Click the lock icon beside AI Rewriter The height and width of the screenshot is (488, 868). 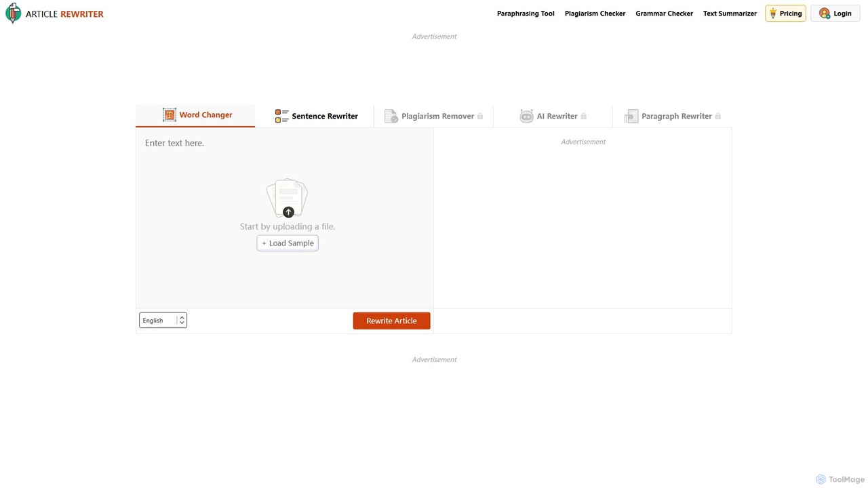coord(583,116)
